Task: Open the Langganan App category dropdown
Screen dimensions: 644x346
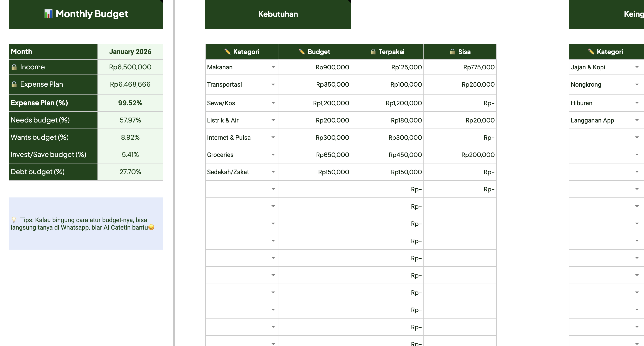Action: [x=637, y=120]
